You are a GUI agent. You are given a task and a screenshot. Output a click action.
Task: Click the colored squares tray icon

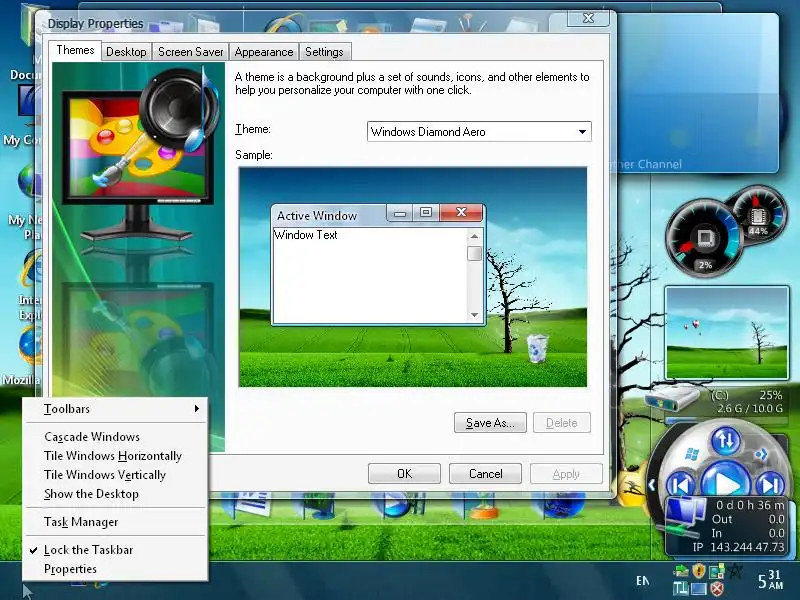pos(717,571)
